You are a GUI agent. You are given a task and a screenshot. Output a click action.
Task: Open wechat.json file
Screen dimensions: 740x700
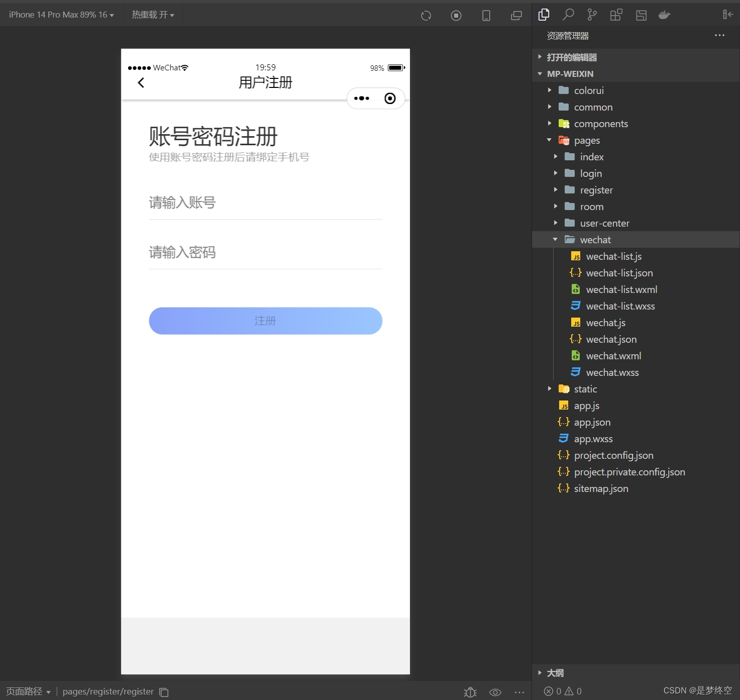click(636, 339)
